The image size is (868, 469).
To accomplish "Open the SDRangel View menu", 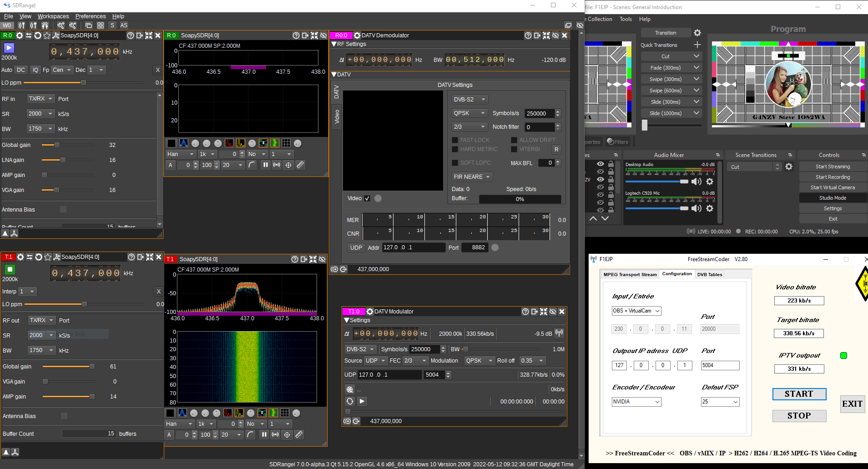I will (25, 16).
